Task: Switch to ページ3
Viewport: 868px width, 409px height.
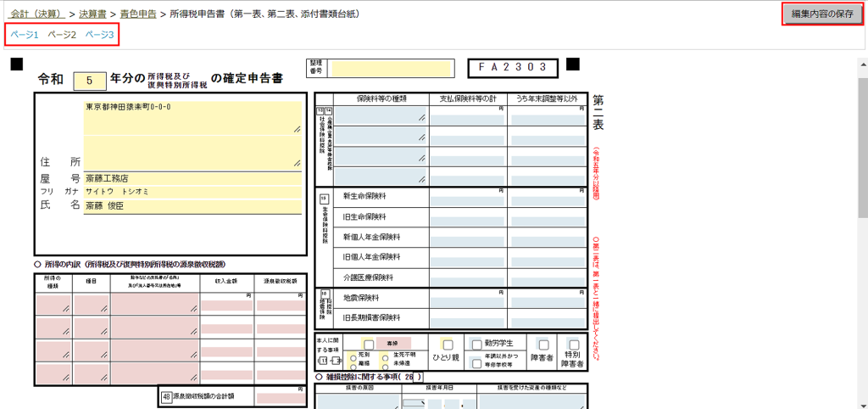Action: point(99,34)
